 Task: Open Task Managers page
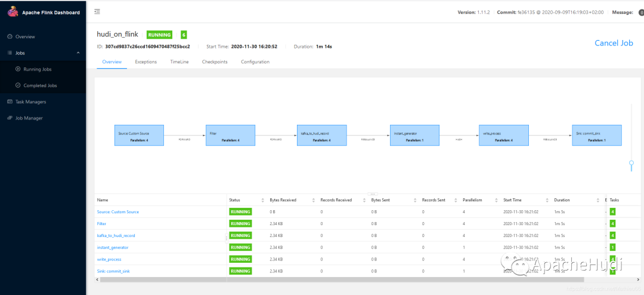pyautogui.click(x=31, y=102)
